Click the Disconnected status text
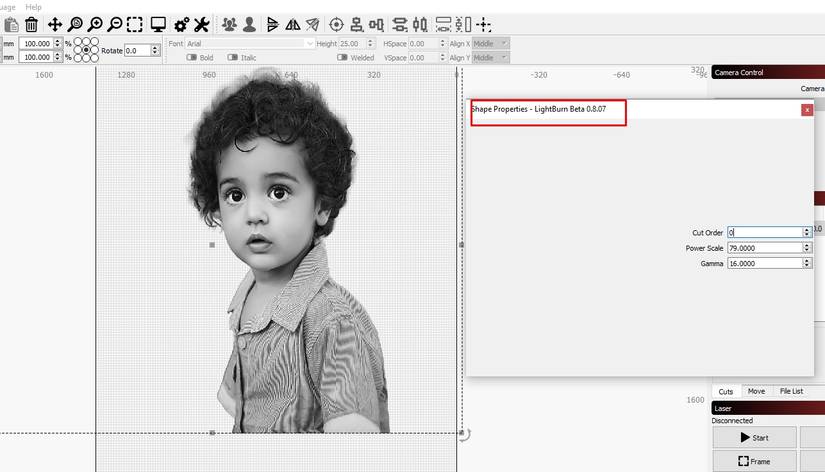The image size is (825, 472). (732, 420)
